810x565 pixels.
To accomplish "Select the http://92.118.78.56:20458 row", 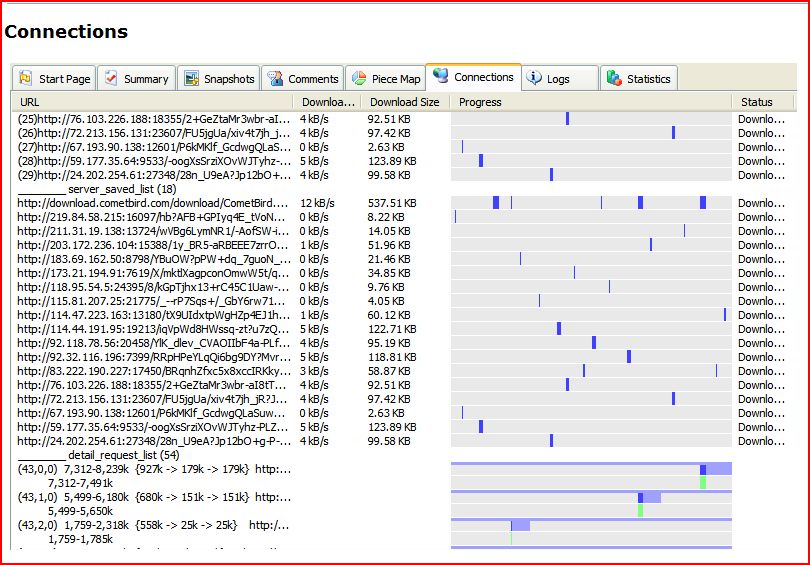I will pyautogui.click(x=403, y=342).
